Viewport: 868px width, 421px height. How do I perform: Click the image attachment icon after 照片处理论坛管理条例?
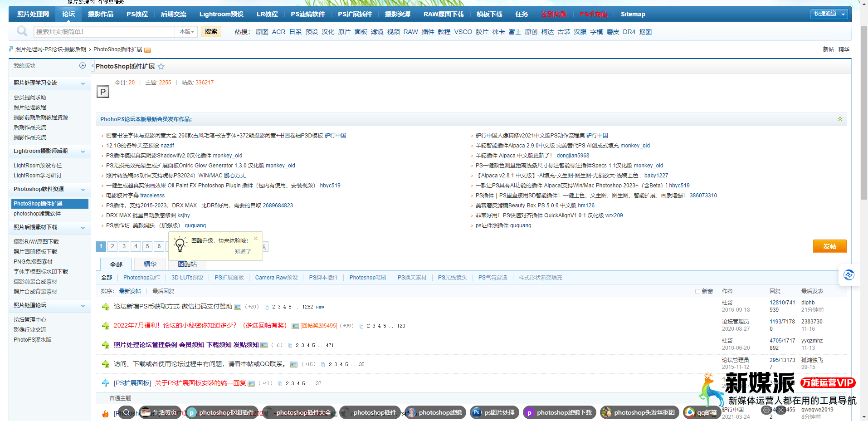coord(264,345)
